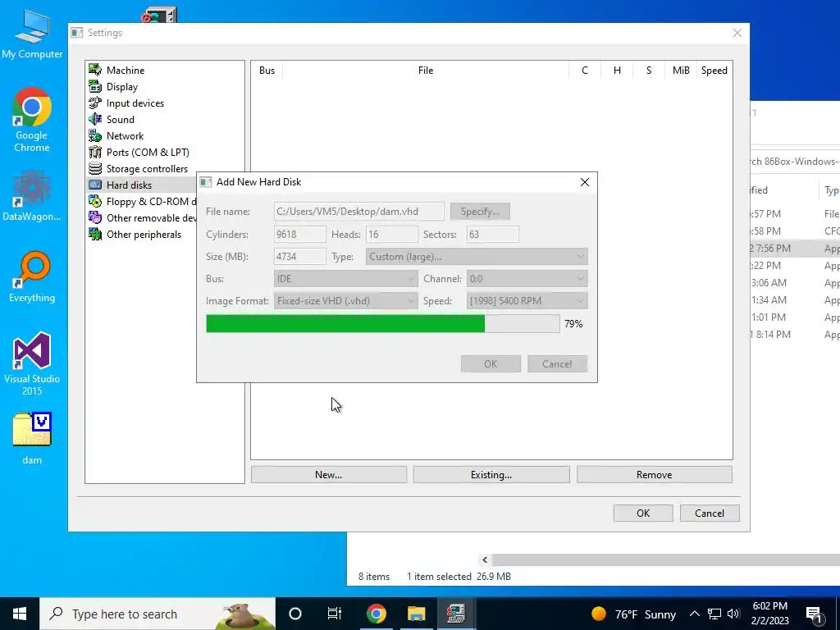Open the Windows Start menu

click(20, 614)
